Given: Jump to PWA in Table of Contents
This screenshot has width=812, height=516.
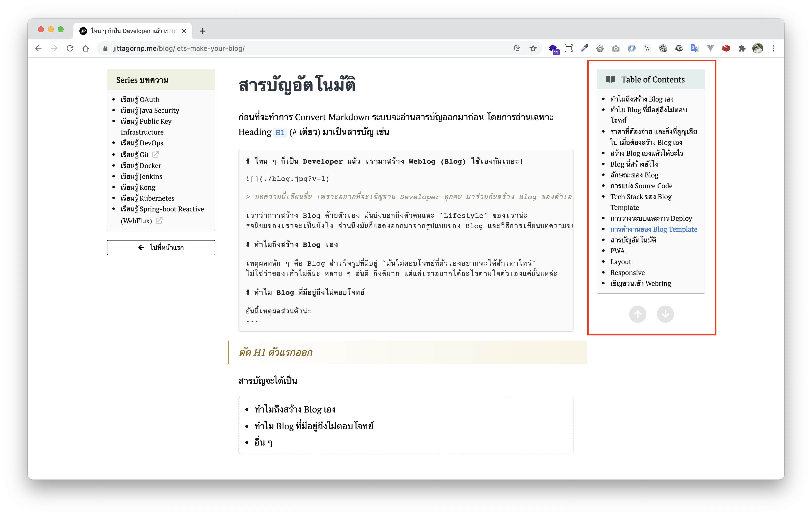Looking at the screenshot, I should [x=617, y=251].
